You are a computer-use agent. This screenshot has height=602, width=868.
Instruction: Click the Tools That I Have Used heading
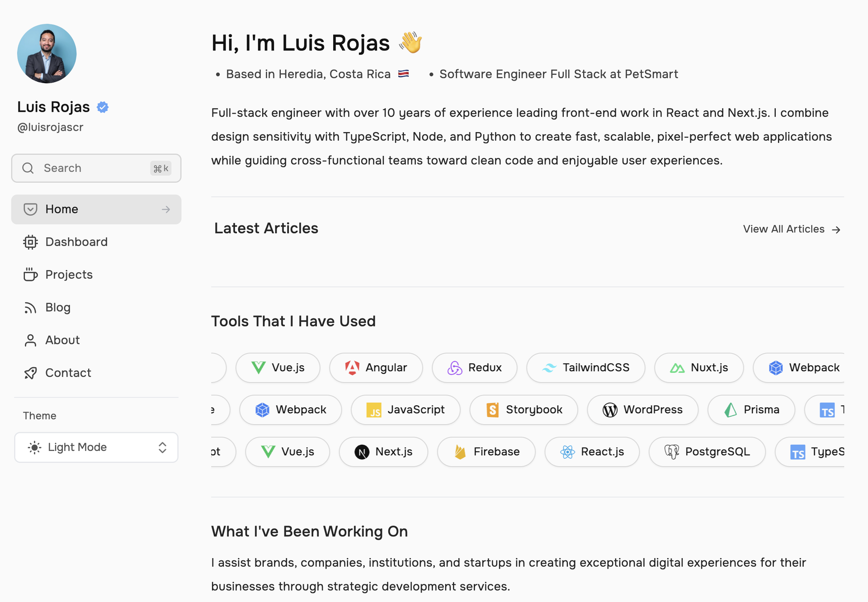[293, 322]
